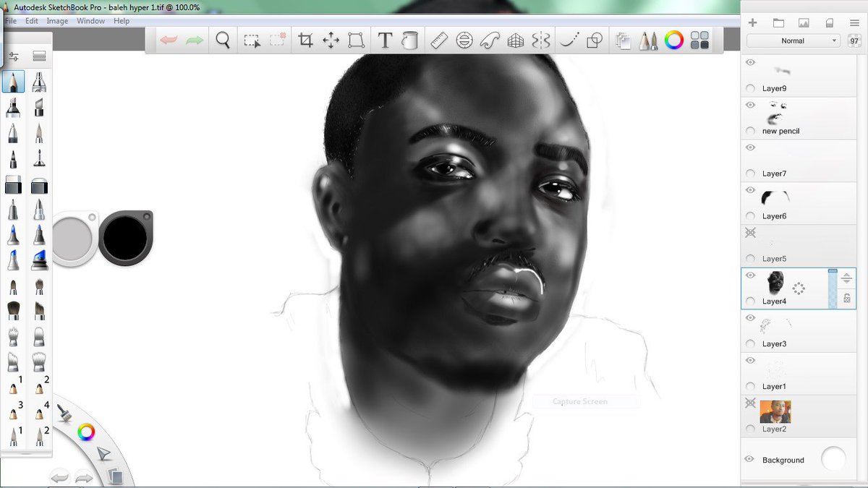Select the rectangular Selection tool
The height and width of the screenshot is (488, 868).
[x=252, y=40]
